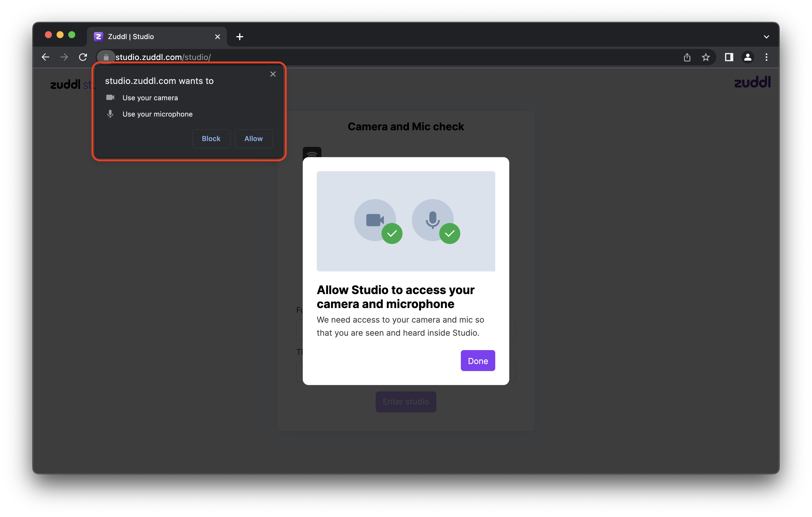Open the Chrome three-dot menu
This screenshot has width=812, height=517.
pyautogui.click(x=766, y=57)
